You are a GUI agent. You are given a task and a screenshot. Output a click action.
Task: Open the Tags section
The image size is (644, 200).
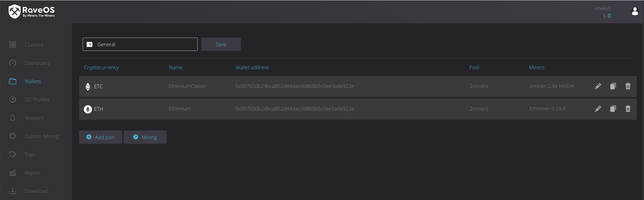pyautogui.click(x=29, y=155)
